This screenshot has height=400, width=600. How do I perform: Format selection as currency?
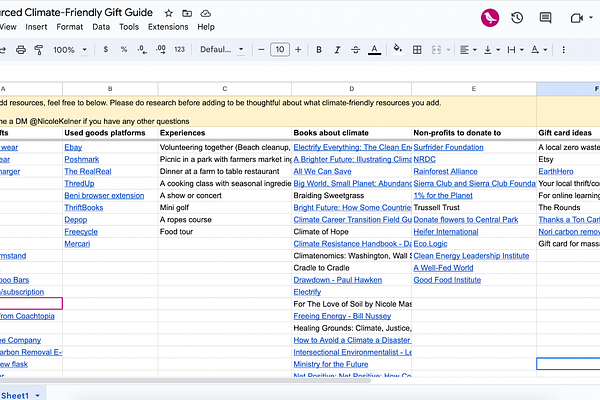pos(106,49)
